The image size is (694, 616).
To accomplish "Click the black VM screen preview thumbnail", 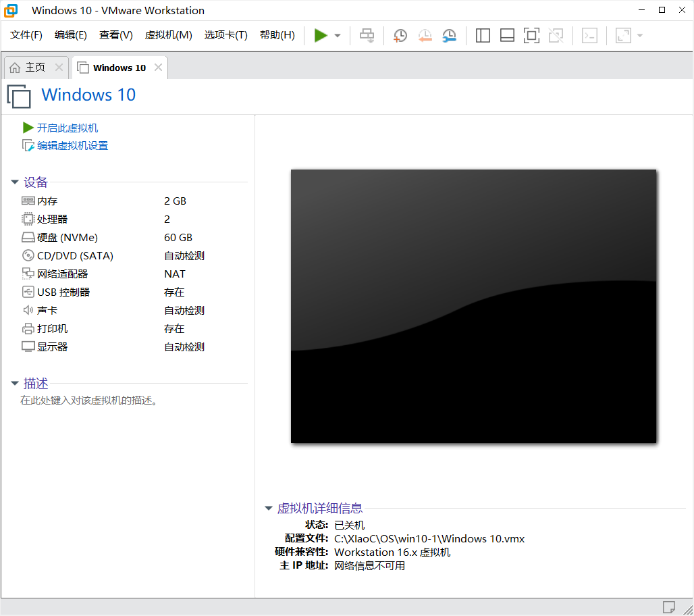I will tap(474, 306).
